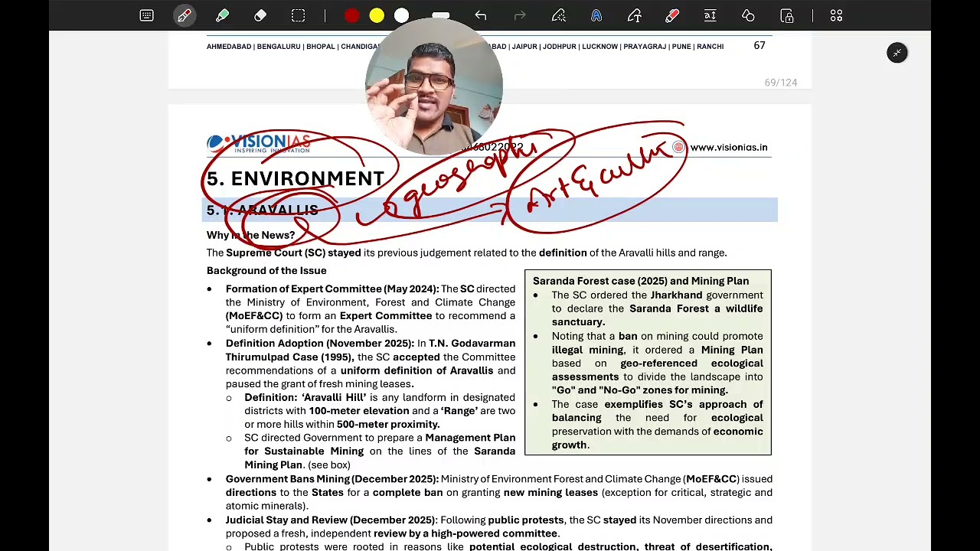This screenshot has height=551, width=980.
Task: Click the '5. ENVIRONMENT' heading
Action: coord(296,179)
